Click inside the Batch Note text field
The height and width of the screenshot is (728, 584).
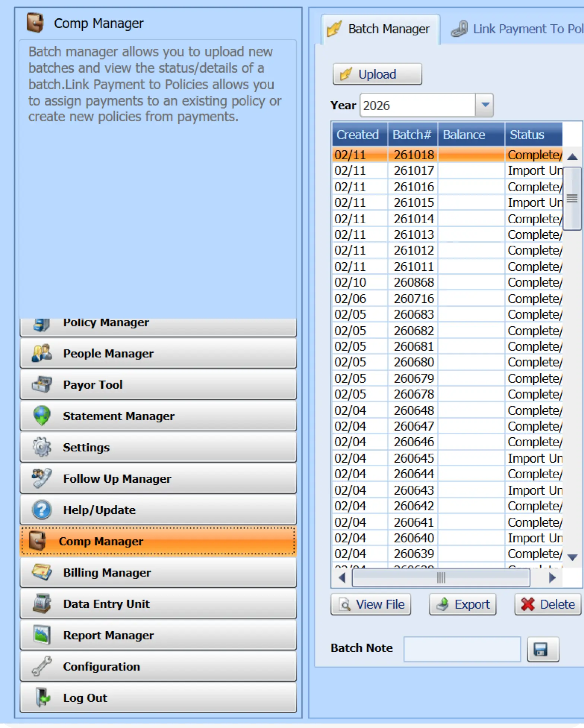point(462,649)
